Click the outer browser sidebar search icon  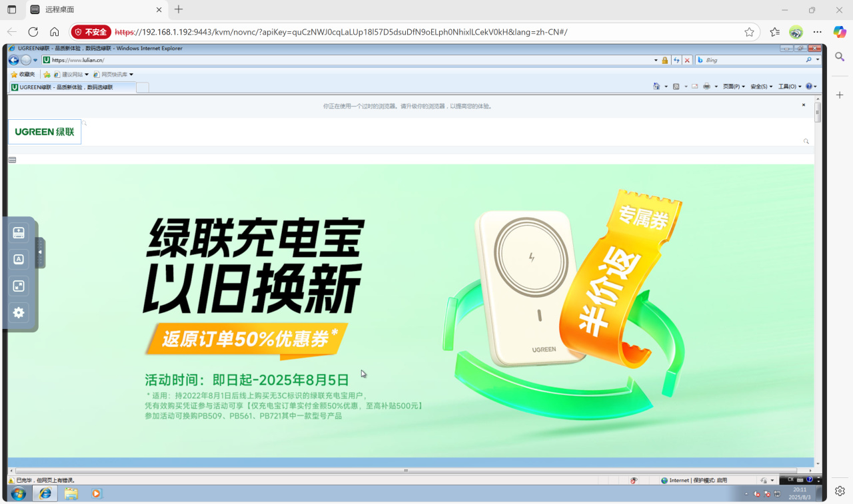840,57
